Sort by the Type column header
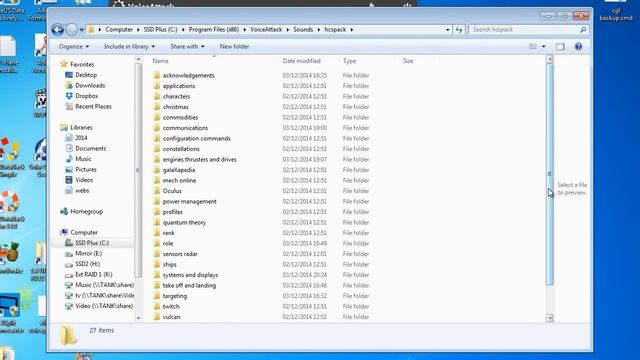The width and height of the screenshot is (640, 360). coord(349,61)
